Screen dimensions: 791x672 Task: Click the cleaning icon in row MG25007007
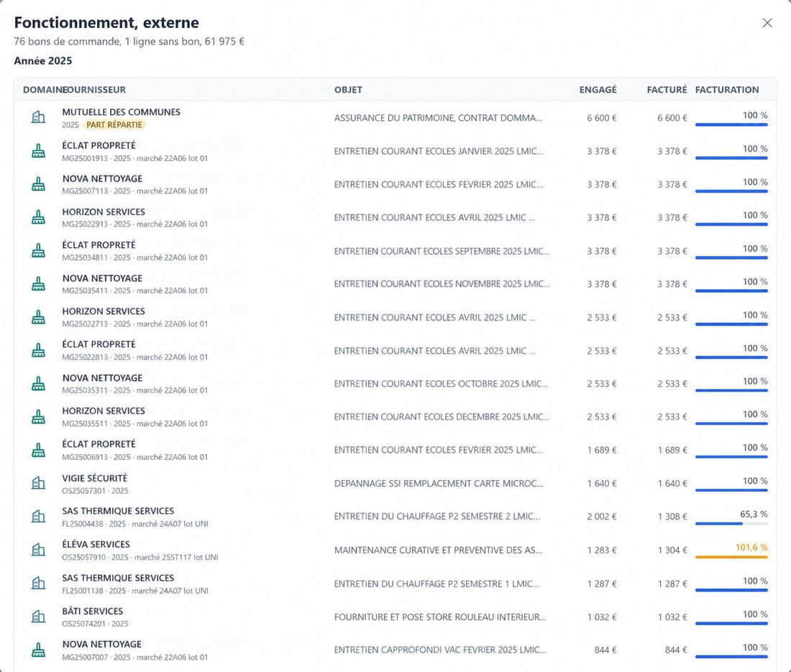click(38, 650)
